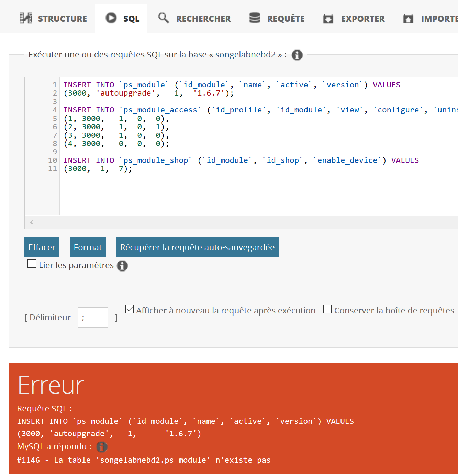Click the Importer icon

tap(408, 19)
